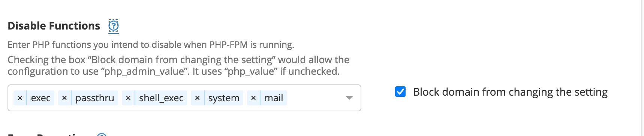Open the Disable Functions help icon
644x136 pixels.
click(114, 26)
